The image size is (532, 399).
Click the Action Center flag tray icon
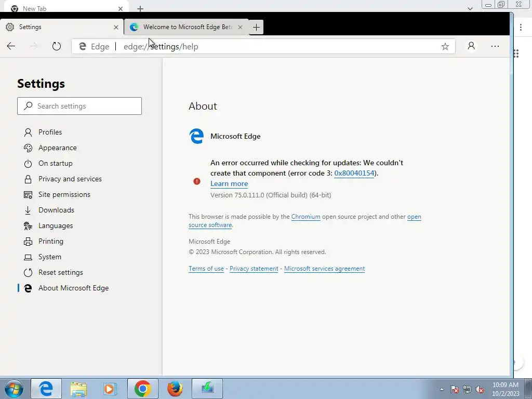pos(454,389)
